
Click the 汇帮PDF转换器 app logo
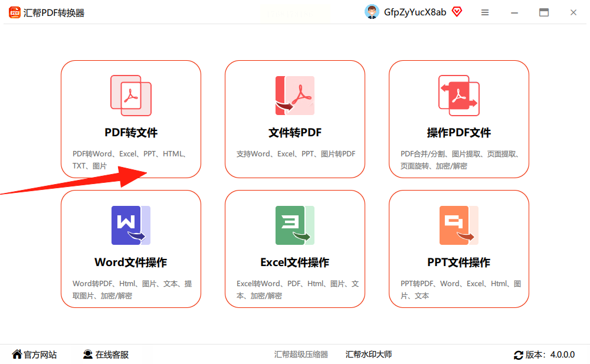click(x=15, y=12)
